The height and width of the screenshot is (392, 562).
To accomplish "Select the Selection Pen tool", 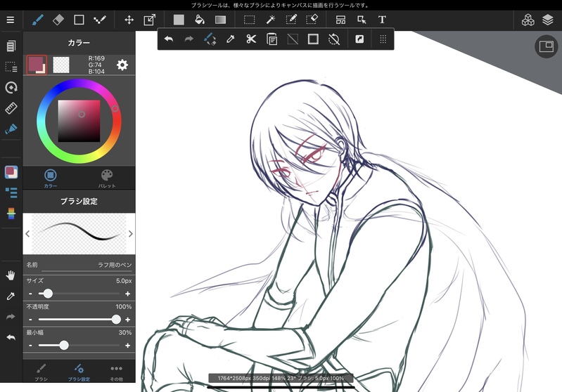I will point(291,20).
